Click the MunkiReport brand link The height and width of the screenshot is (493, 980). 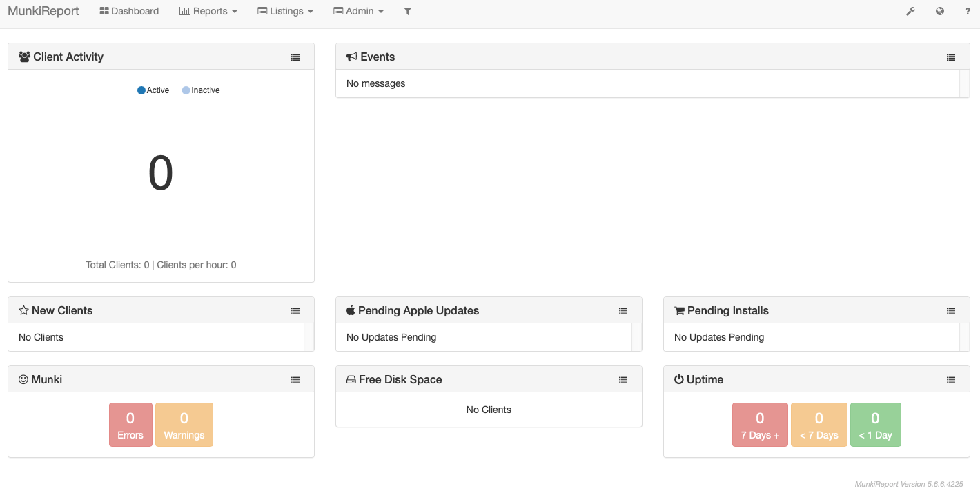click(x=43, y=11)
